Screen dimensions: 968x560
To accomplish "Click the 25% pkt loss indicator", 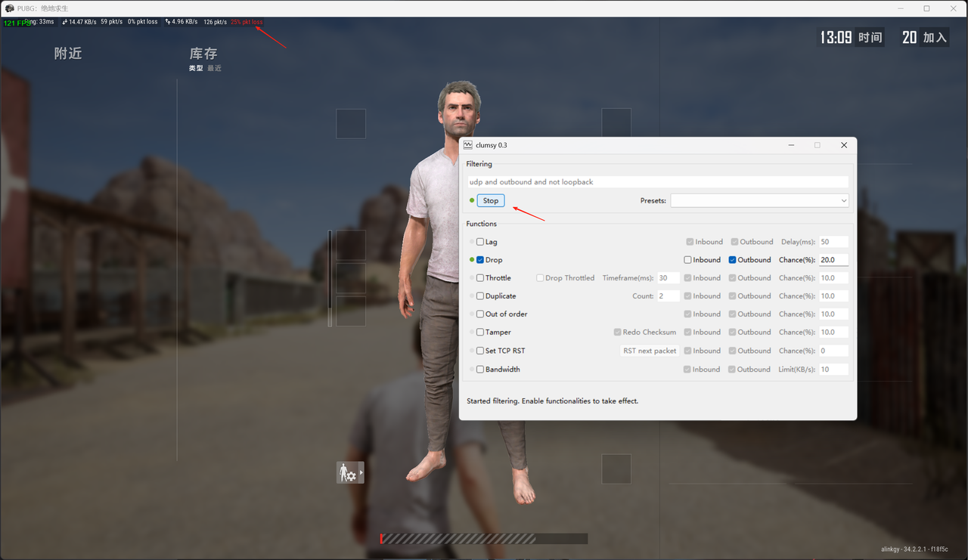I will (247, 22).
